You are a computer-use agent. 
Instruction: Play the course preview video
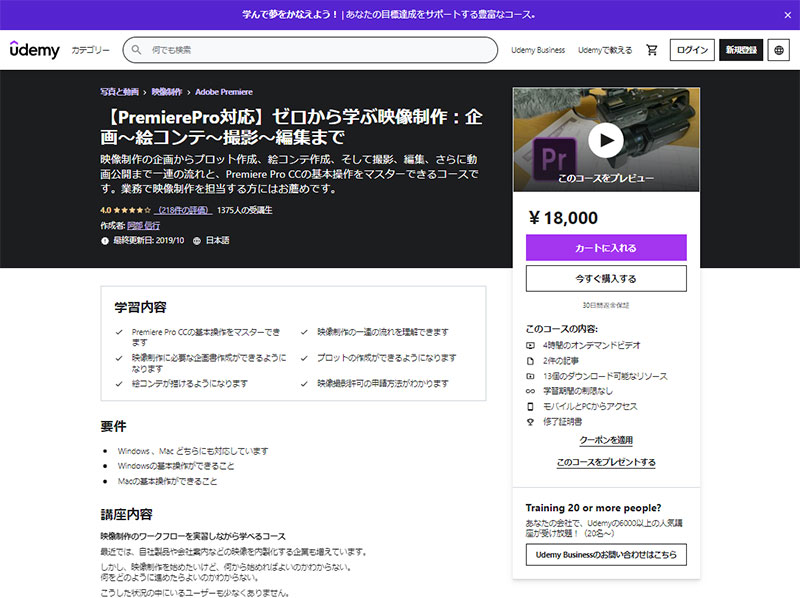(606, 140)
